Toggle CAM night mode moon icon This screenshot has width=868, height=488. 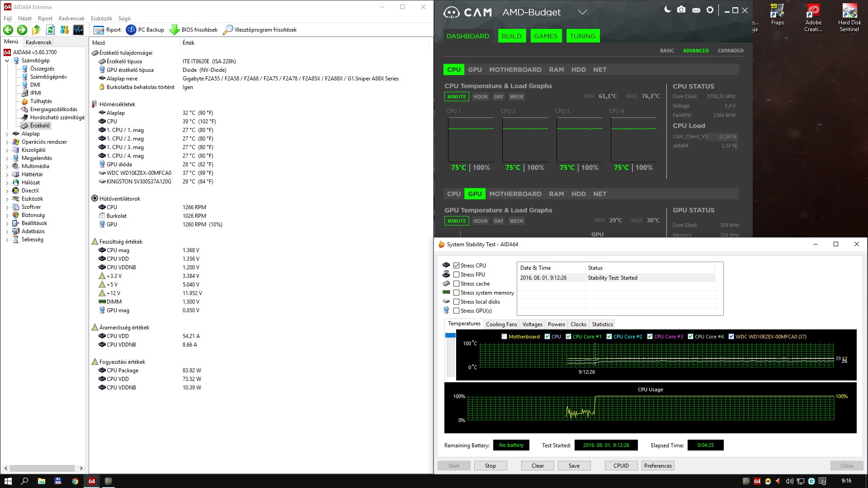(667, 10)
